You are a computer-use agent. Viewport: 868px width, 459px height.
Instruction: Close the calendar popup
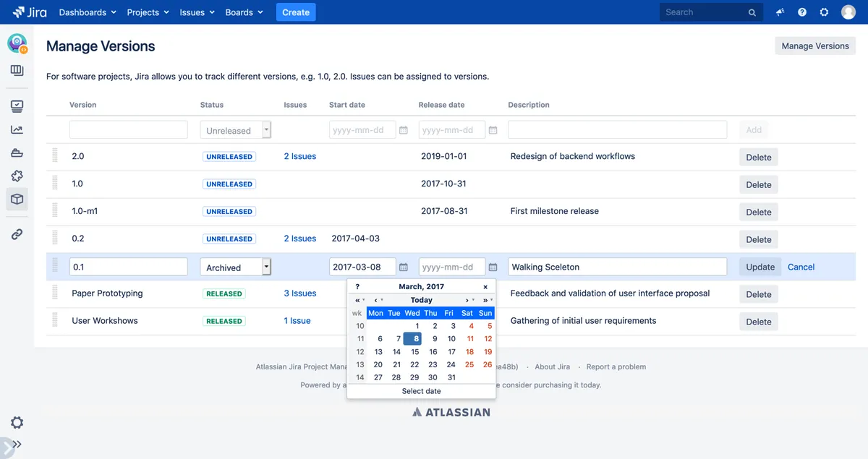(485, 287)
